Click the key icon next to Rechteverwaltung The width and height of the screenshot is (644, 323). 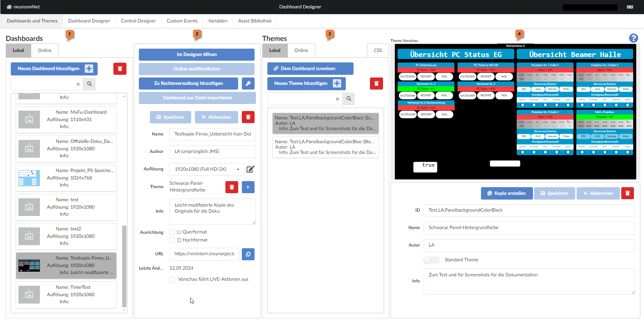pos(248,84)
